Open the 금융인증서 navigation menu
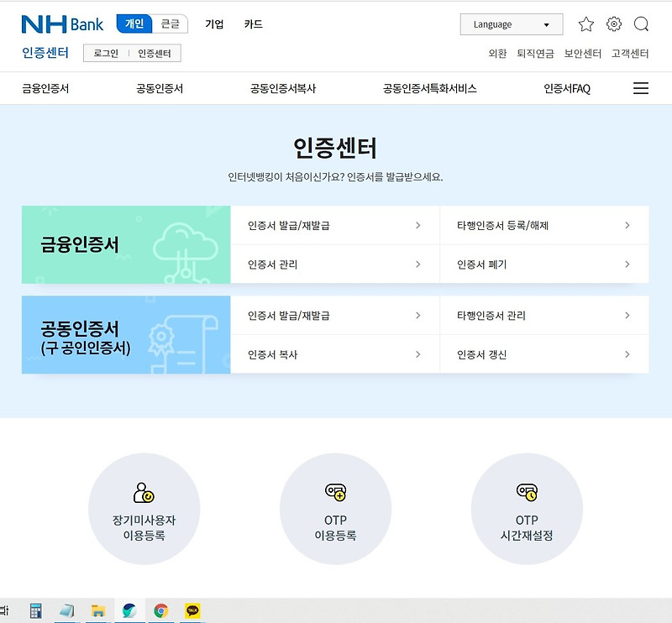Image resolution: width=672 pixels, height=623 pixels. tap(45, 89)
